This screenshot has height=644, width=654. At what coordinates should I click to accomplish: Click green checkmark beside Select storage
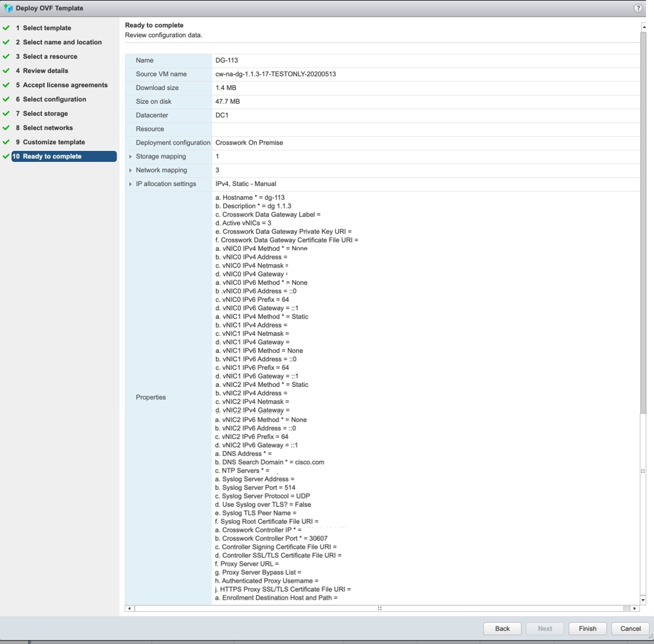[6, 114]
